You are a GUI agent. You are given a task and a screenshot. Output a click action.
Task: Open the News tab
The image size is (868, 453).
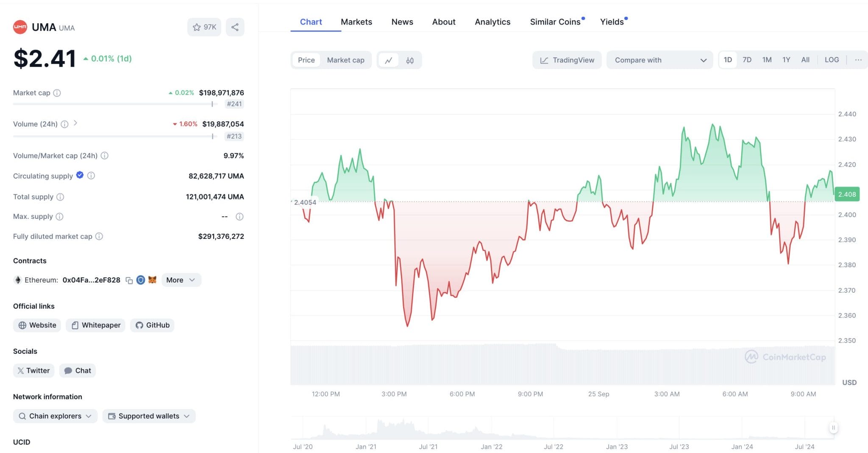[402, 22]
